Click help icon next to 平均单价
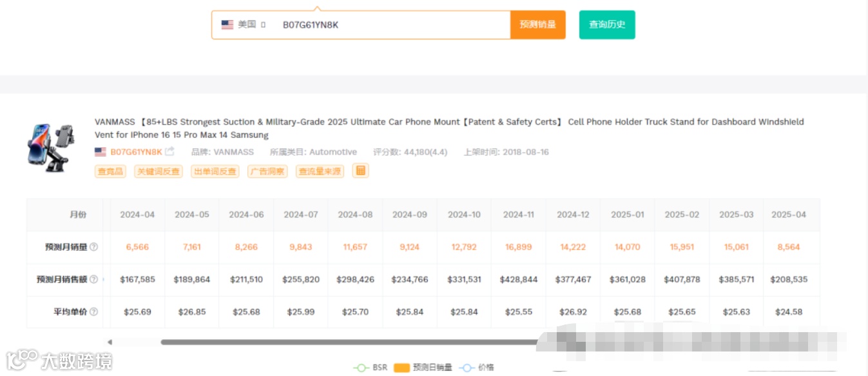This screenshot has width=868, height=376. [x=94, y=312]
